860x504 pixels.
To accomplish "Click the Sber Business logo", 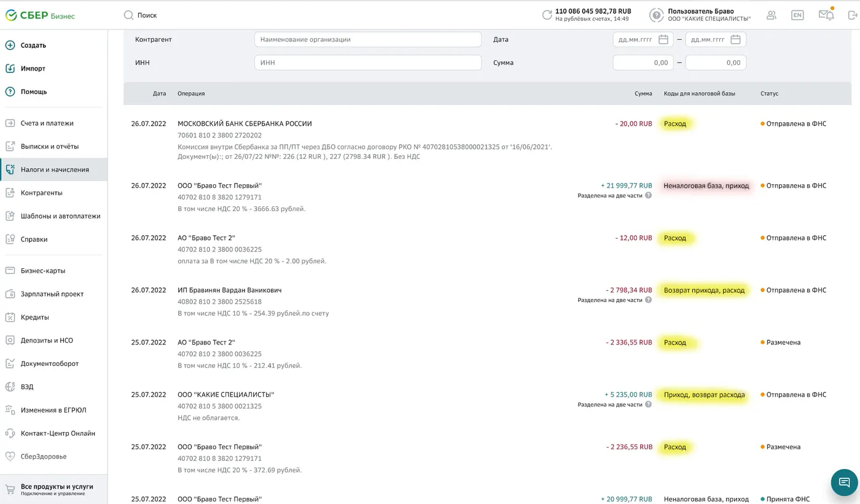I will pyautogui.click(x=40, y=15).
